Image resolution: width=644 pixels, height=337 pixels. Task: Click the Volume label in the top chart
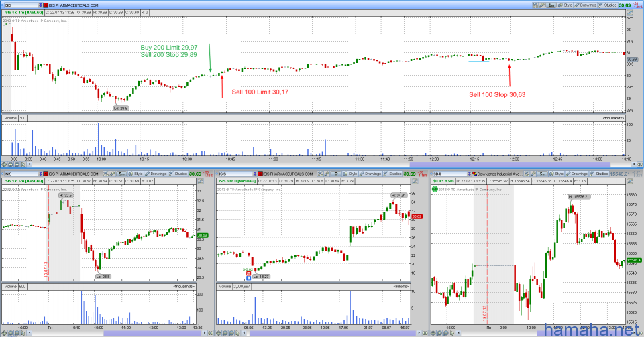click(x=11, y=118)
